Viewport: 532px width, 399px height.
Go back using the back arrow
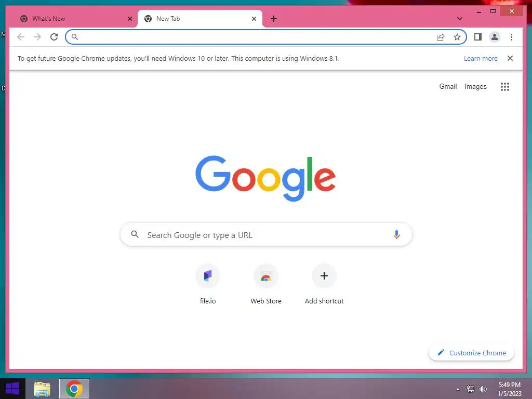point(21,37)
